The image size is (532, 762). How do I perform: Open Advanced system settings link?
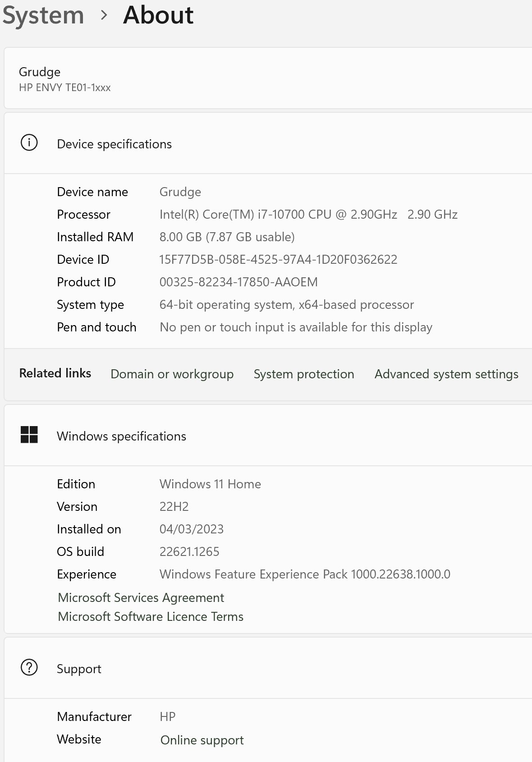[446, 374]
